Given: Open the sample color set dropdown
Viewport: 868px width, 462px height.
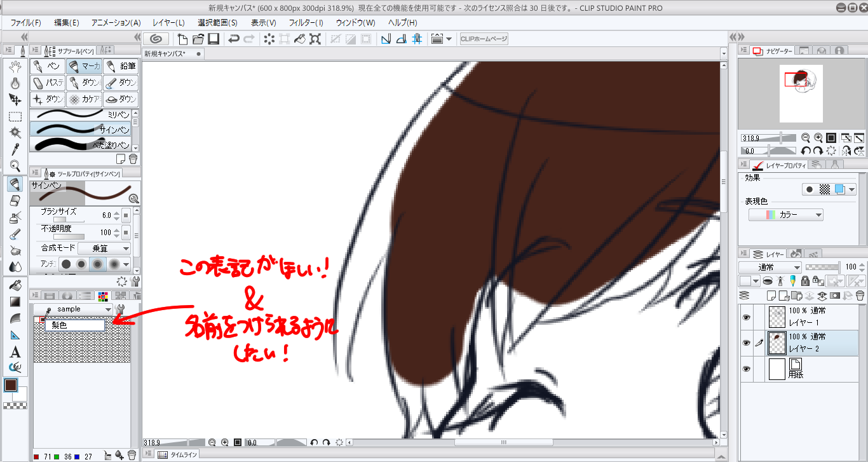Looking at the screenshot, I should tap(72, 309).
